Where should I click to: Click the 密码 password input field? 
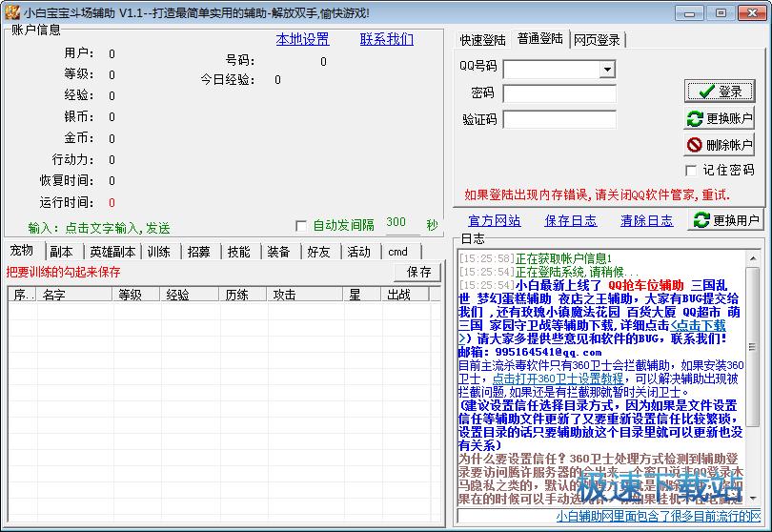coord(559,94)
